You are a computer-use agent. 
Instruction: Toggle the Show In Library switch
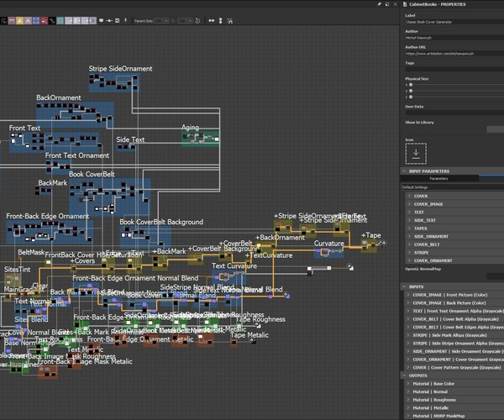click(x=495, y=129)
